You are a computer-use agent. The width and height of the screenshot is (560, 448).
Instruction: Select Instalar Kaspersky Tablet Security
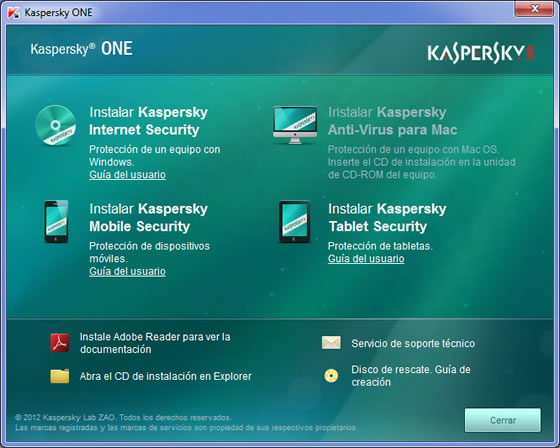coord(387,217)
